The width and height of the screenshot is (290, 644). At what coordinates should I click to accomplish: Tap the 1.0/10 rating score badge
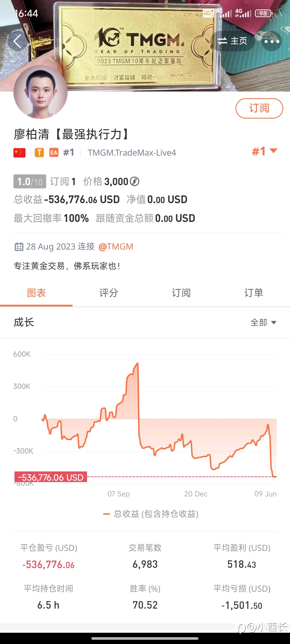[30, 182]
